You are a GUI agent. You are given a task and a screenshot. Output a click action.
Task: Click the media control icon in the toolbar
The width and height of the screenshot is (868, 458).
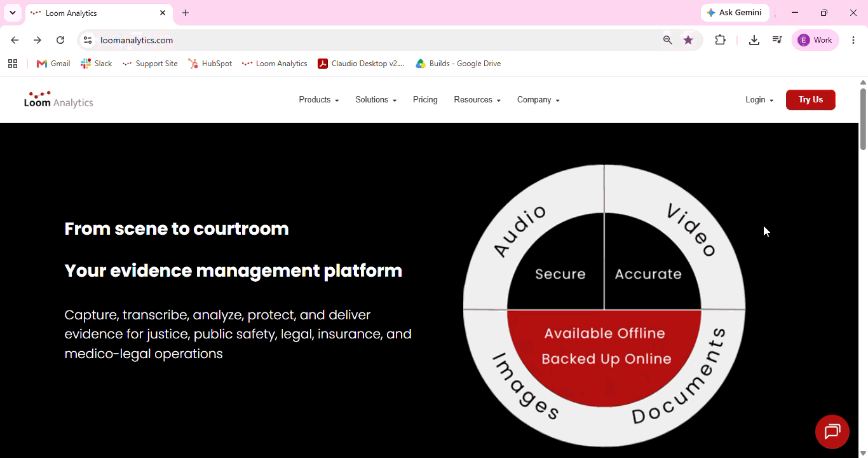pos(777,40)
